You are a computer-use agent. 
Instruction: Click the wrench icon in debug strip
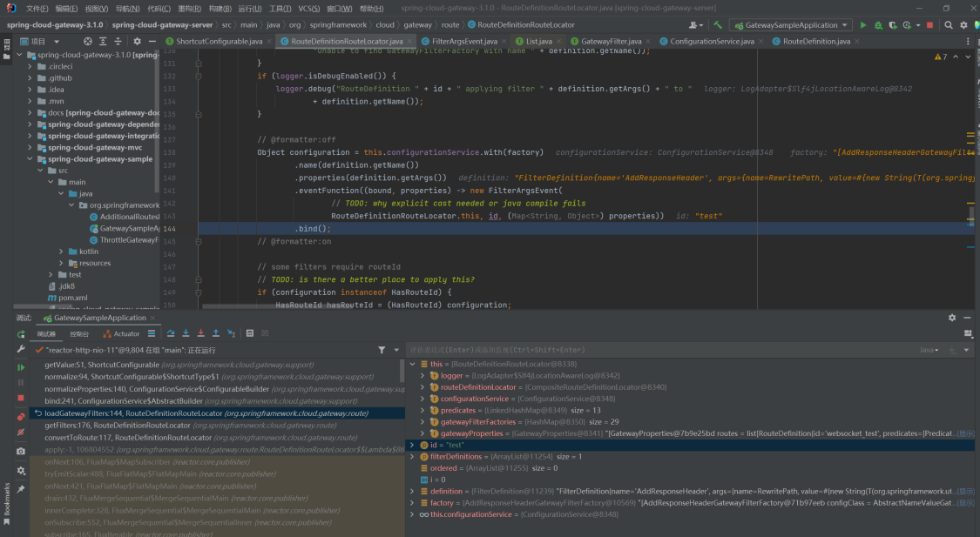21,350
